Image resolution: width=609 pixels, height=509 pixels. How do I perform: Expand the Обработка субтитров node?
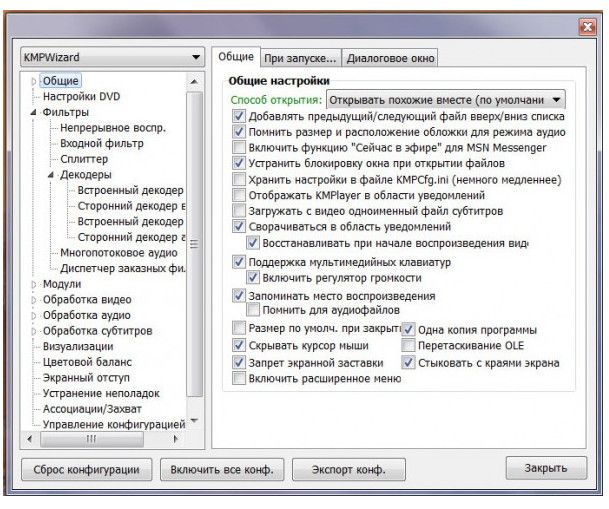pos(34,331)
